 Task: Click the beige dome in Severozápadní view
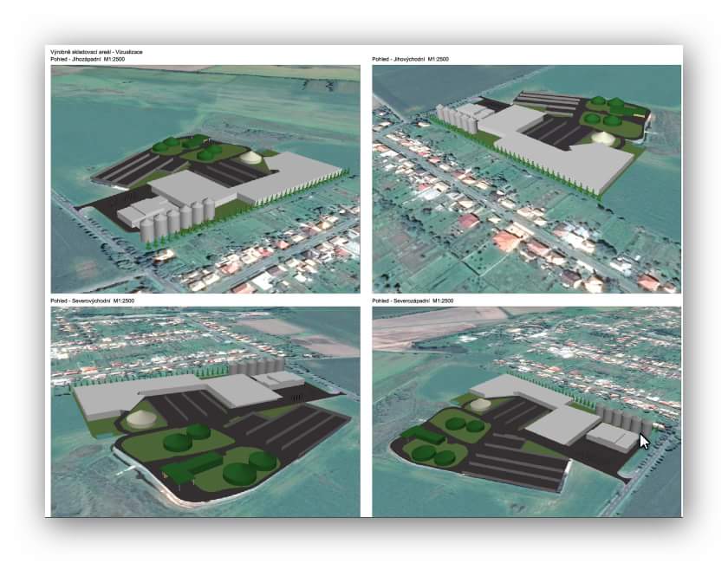480,403
